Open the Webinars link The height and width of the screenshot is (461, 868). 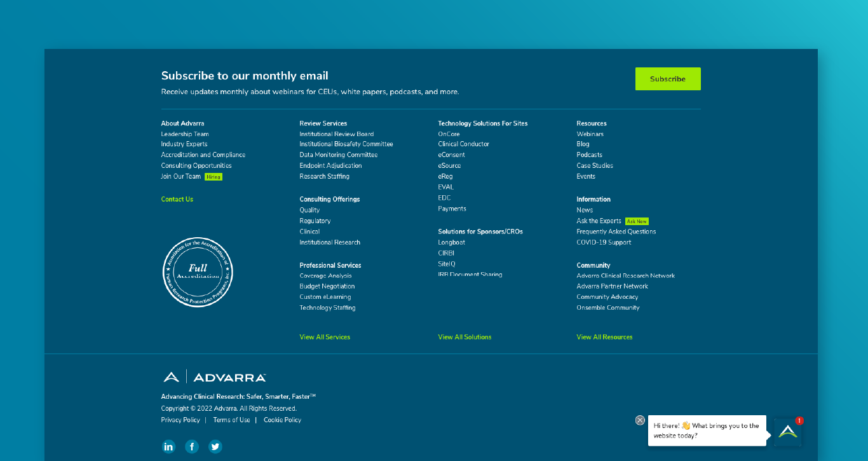(x=590, y=134)
